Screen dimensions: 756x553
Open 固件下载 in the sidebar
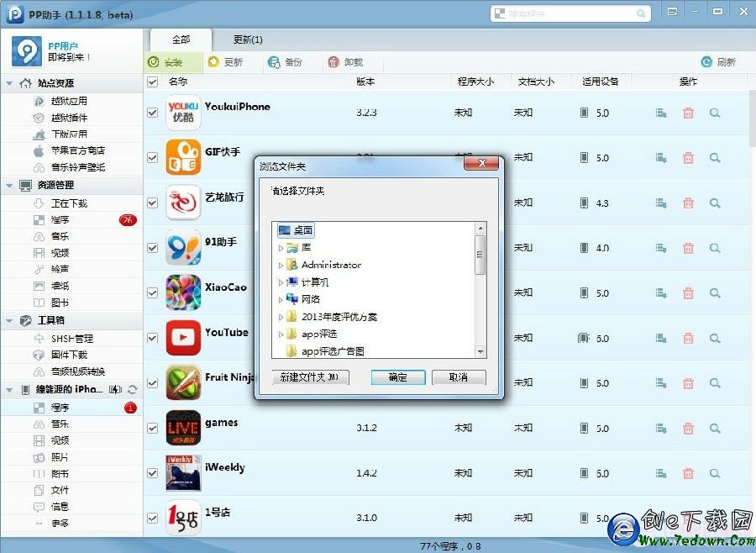pos(69,355)
